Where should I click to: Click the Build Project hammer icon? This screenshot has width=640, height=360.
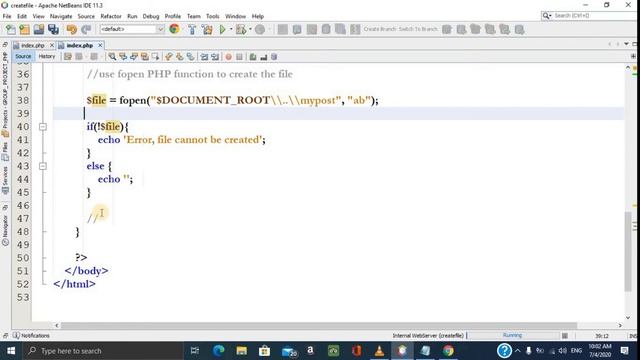[x=192, y=29]
